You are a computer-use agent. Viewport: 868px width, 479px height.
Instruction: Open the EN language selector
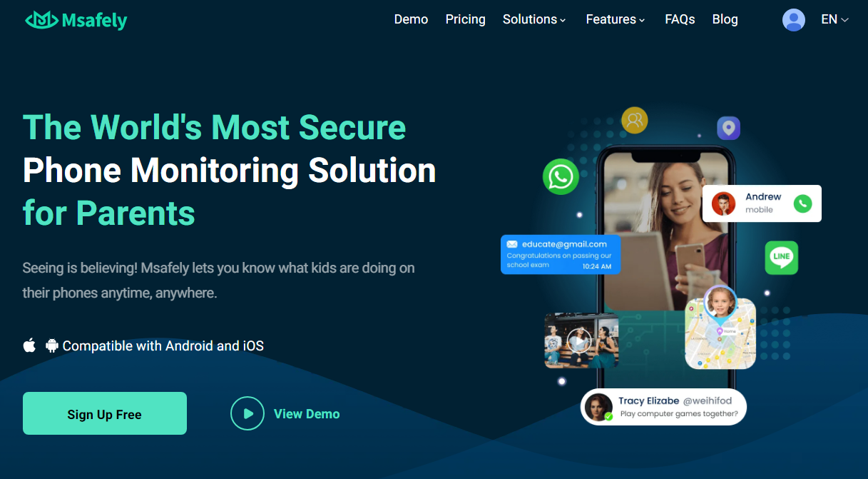[x=834, y=19]
